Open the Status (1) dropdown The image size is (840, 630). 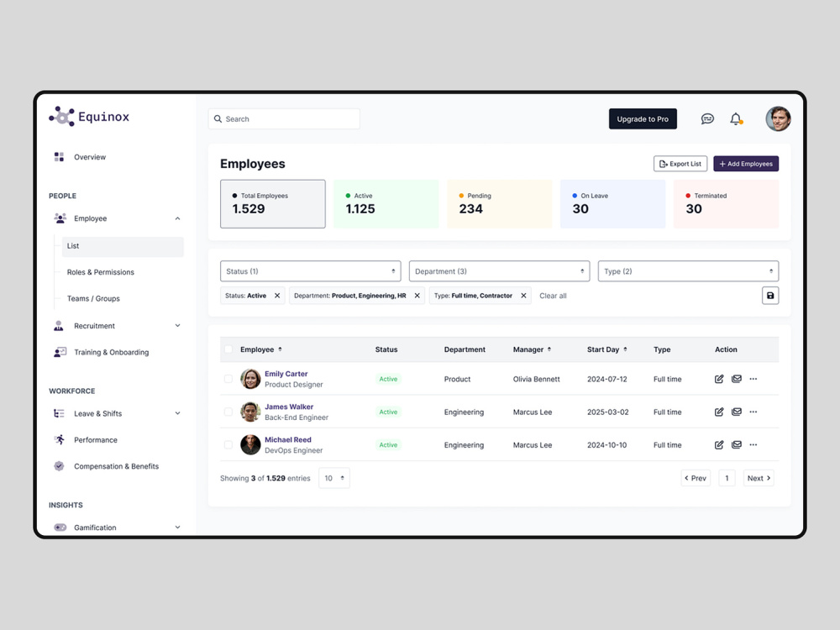point(310,271)
